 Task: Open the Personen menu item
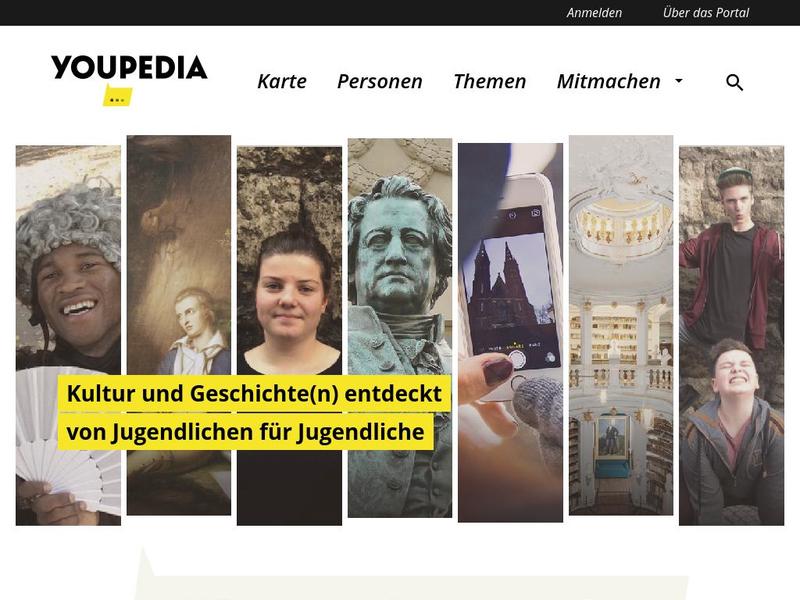pyautogui.click(x=380, y=82)
